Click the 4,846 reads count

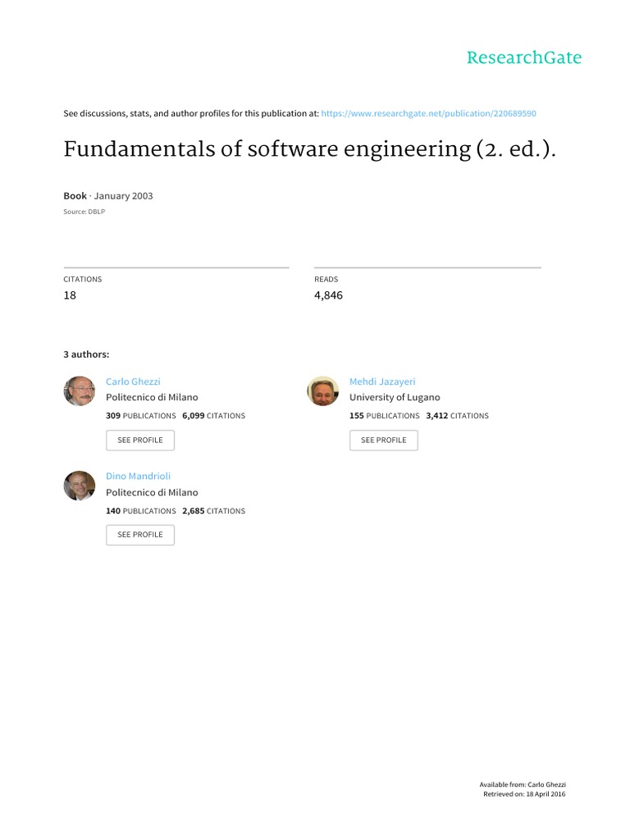328,295
